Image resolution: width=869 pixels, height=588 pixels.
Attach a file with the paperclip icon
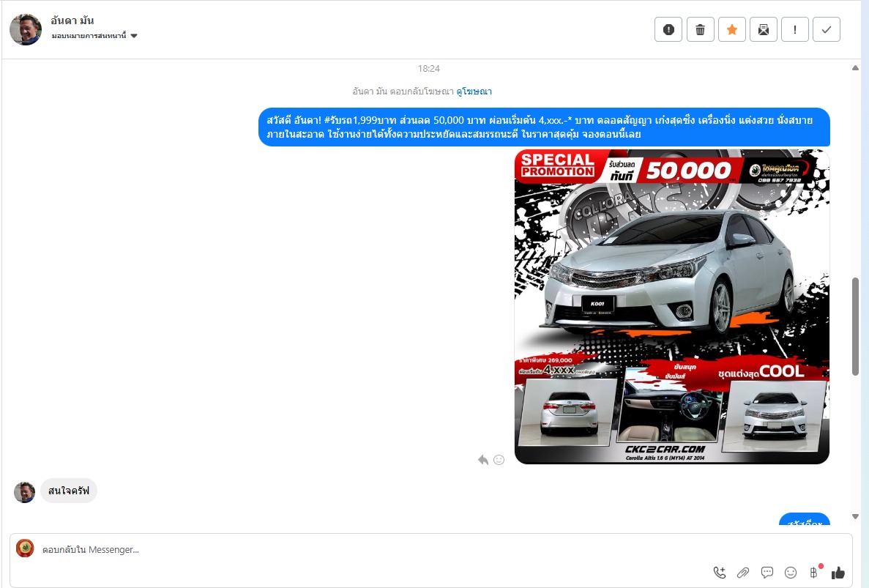coord(743,573)
